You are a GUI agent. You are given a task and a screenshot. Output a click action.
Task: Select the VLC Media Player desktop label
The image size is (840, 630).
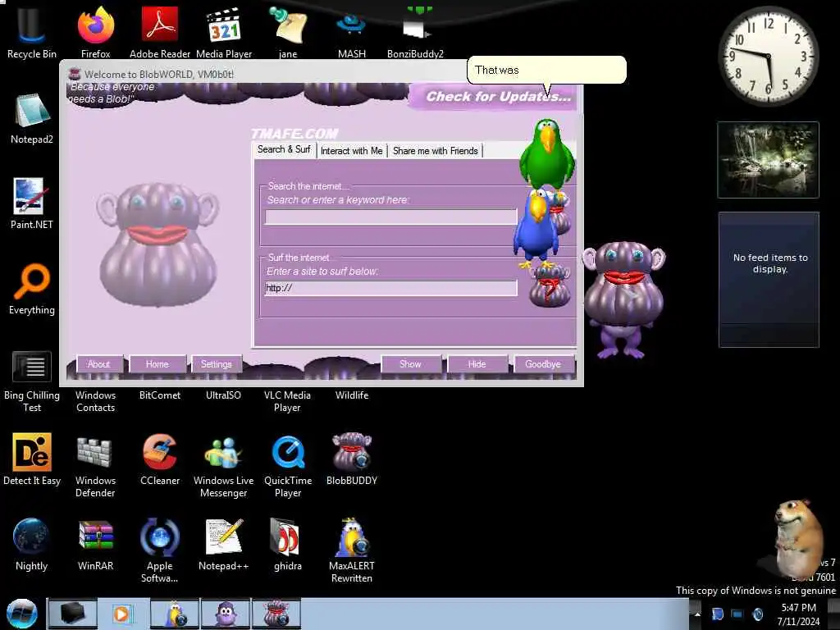(x=287, y=401)
